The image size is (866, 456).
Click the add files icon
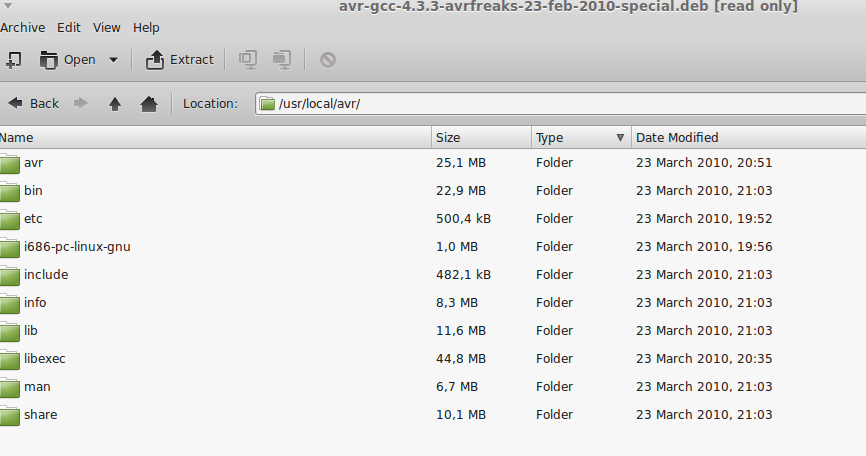(x=247, y=60)
